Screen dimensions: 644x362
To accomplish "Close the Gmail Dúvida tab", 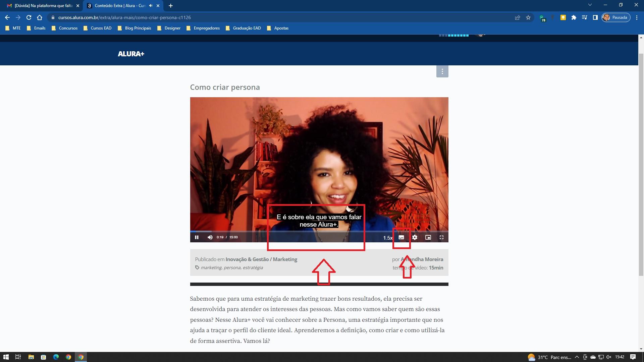I will 78,6.
